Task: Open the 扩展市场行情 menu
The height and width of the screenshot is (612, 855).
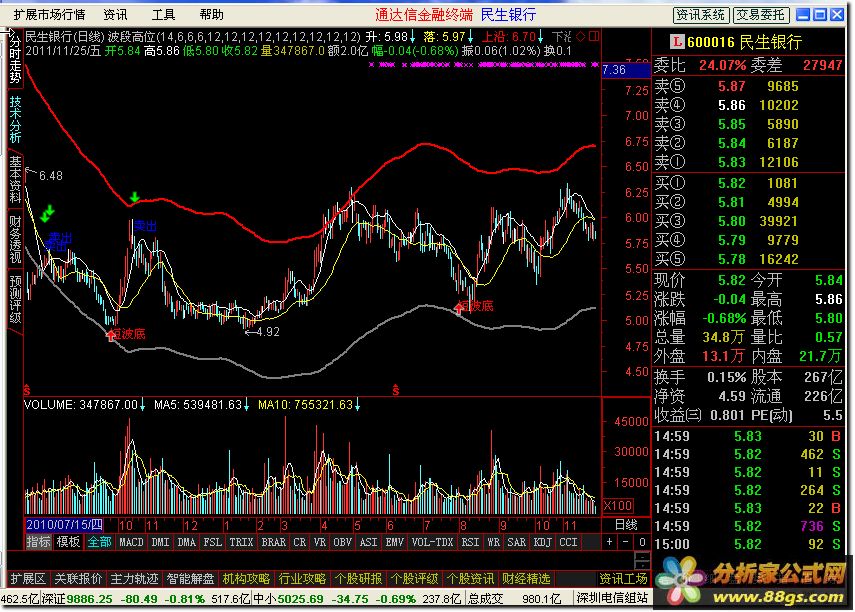Action: point(49,15)
